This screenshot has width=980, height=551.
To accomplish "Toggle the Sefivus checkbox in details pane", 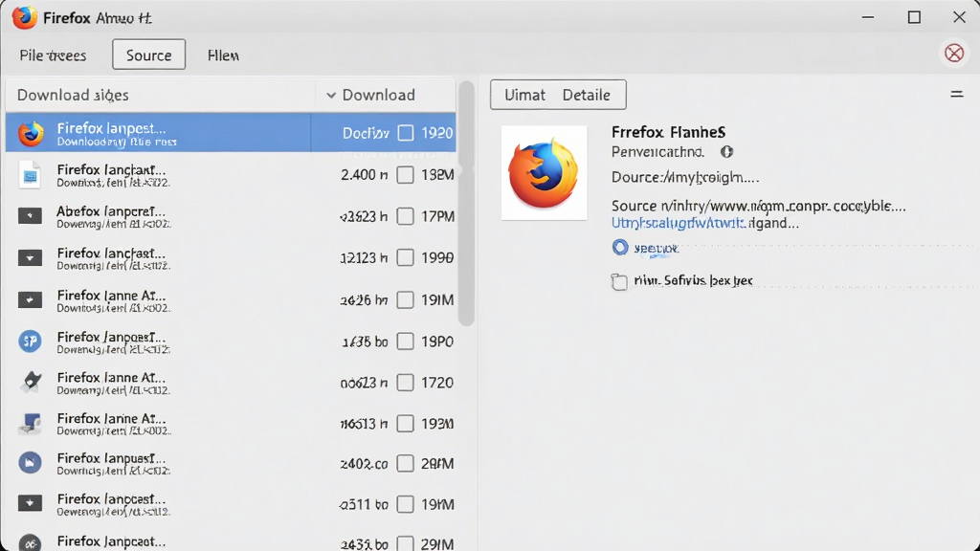I will [x=619, y=282].
